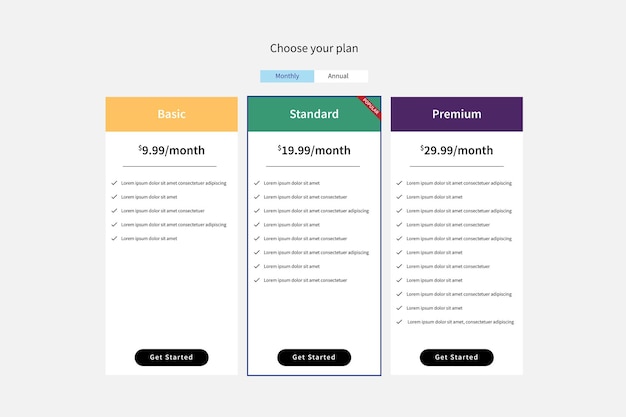Click first checkmark icon in Standard plan

coord(257,183)
